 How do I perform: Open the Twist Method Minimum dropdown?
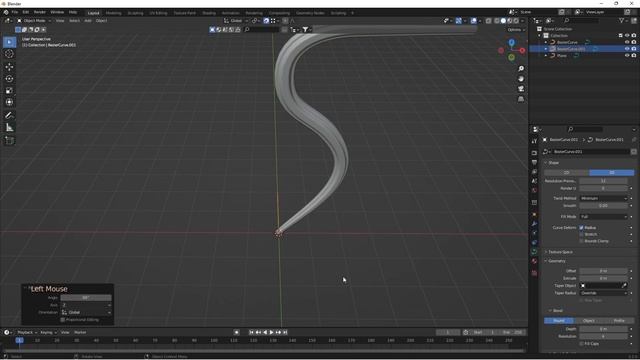pyautogui.click(x=603, y=198)
